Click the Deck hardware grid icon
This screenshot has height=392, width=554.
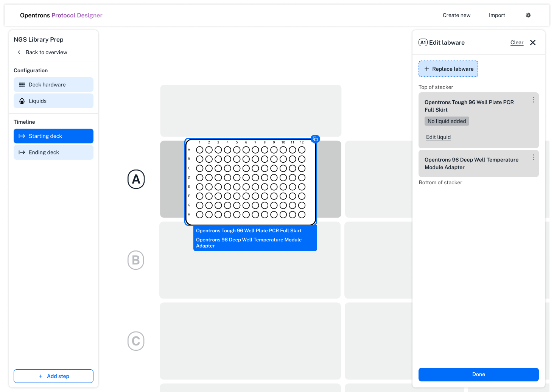point(22,85)
